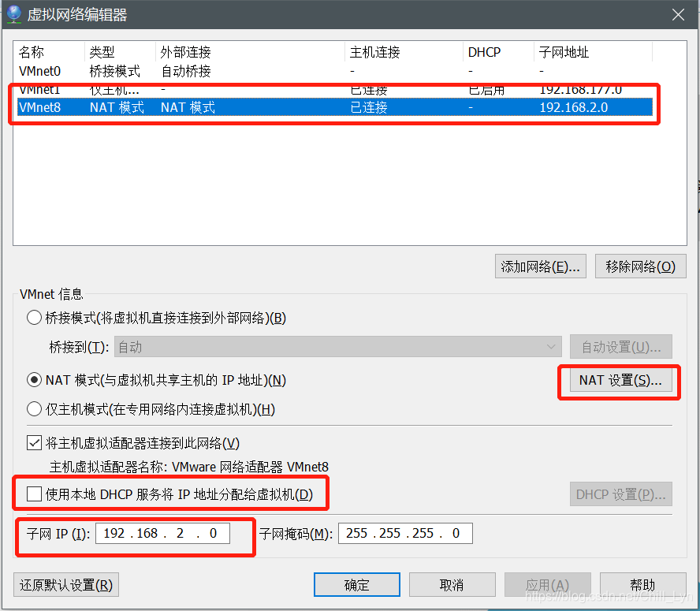Click the last octet 0 of 子网掩码
Viewport: 700px width, 611px height.
pyautogui.click(x=456, y=533)
